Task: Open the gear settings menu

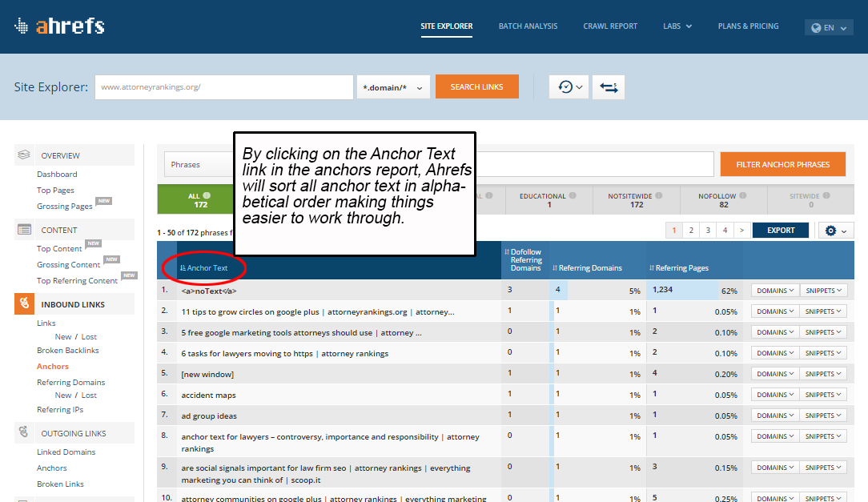Action: (835, 231)
